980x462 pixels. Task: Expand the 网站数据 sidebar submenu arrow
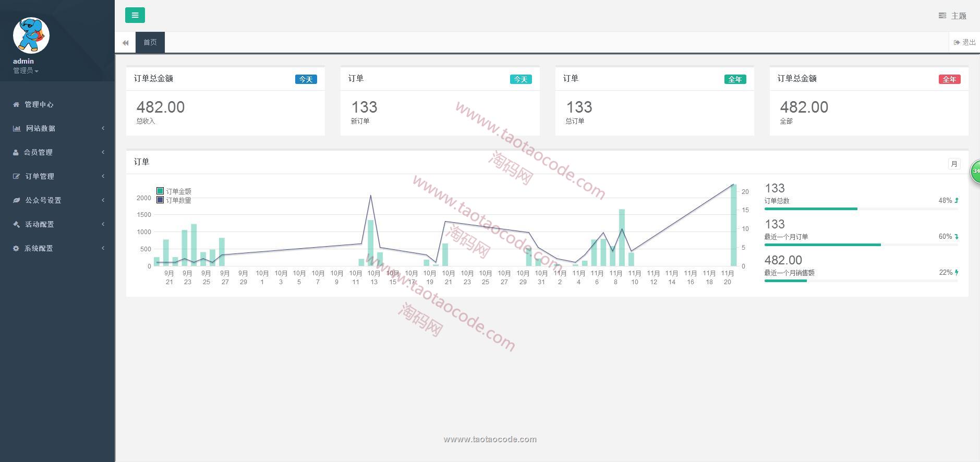(x=103, y=128)
